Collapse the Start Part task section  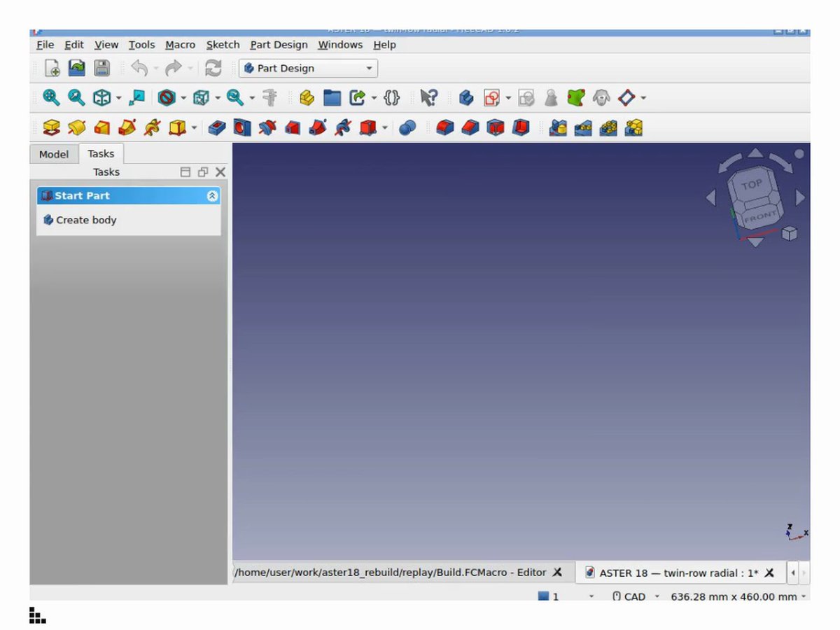pyautogui.click(x=213, y=196)
